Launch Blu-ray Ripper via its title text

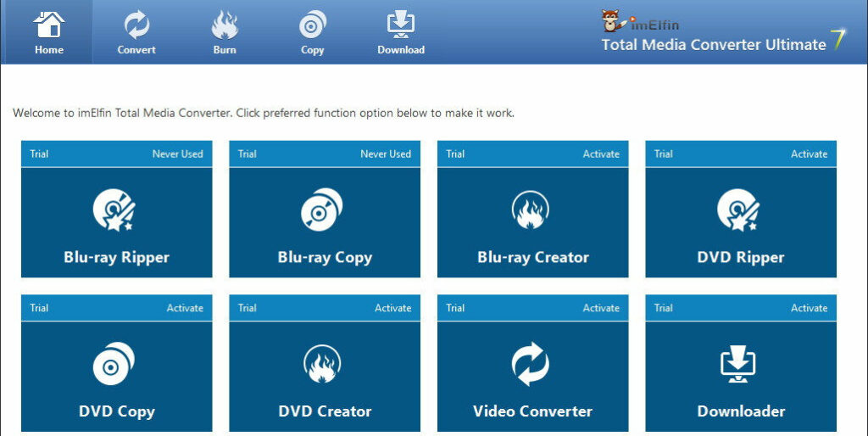(x=116, y=258)
